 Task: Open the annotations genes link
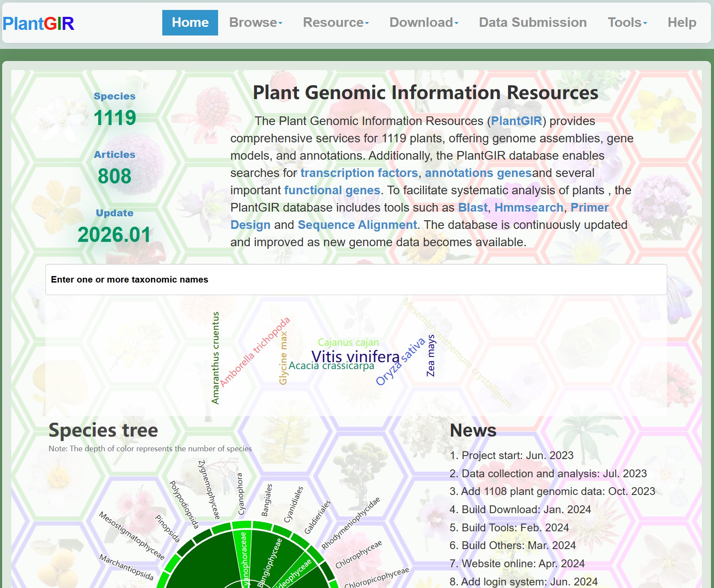click(x=478, y=173)
